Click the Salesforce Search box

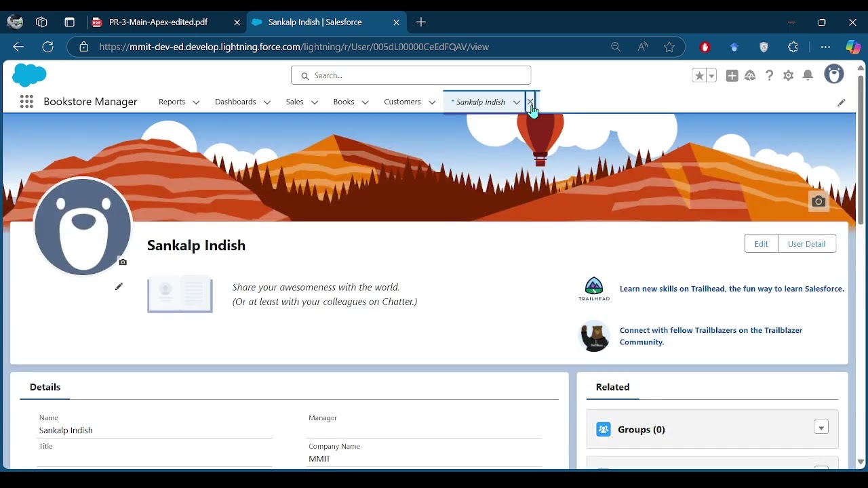411,75
